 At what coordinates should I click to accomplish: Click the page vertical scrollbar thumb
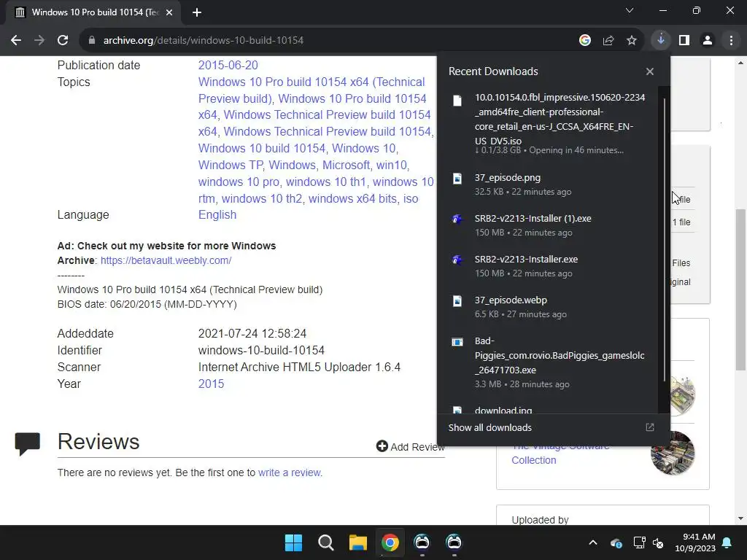coord(740,289)
